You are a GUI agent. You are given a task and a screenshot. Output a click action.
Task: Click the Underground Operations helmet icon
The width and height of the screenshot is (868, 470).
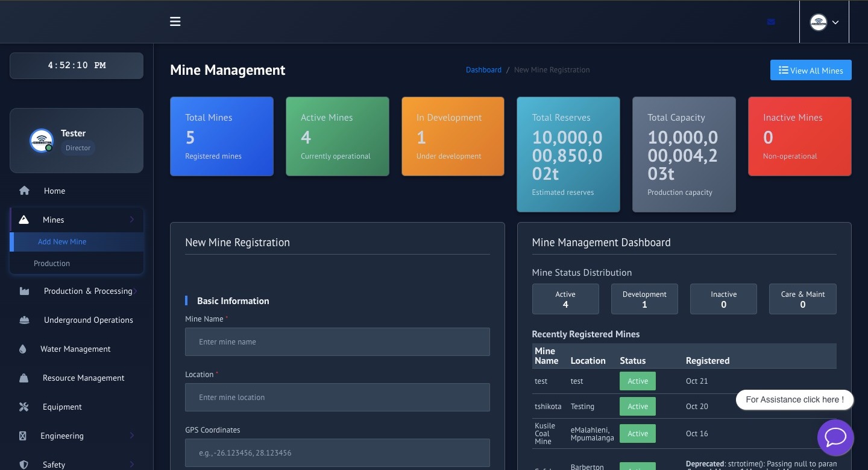click(x=24, y=320)
